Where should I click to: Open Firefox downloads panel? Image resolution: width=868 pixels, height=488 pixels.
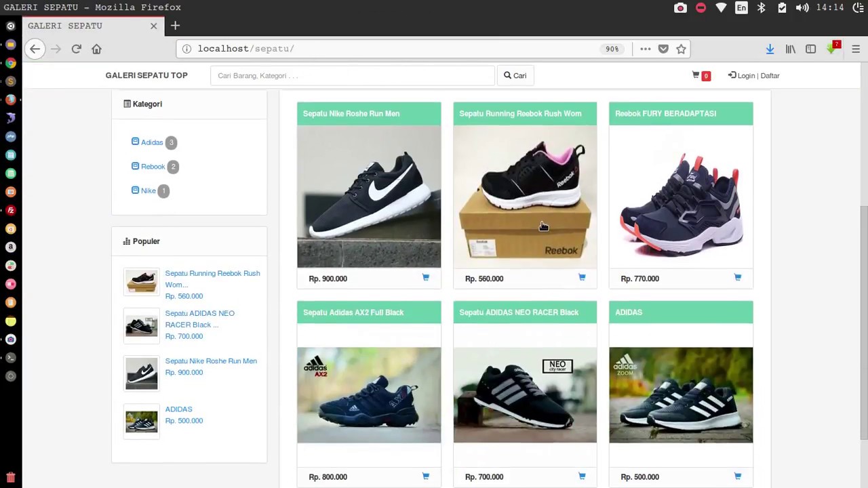click(770, 49)
